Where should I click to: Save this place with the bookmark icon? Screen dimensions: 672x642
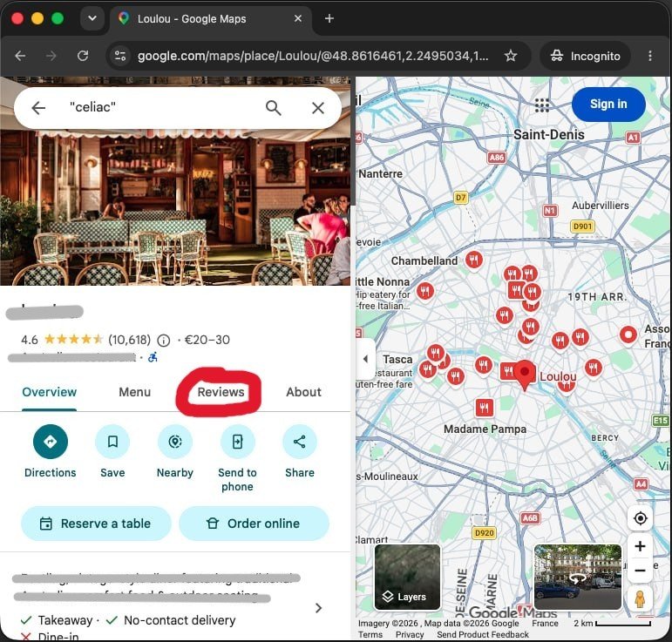pos(112,442)
